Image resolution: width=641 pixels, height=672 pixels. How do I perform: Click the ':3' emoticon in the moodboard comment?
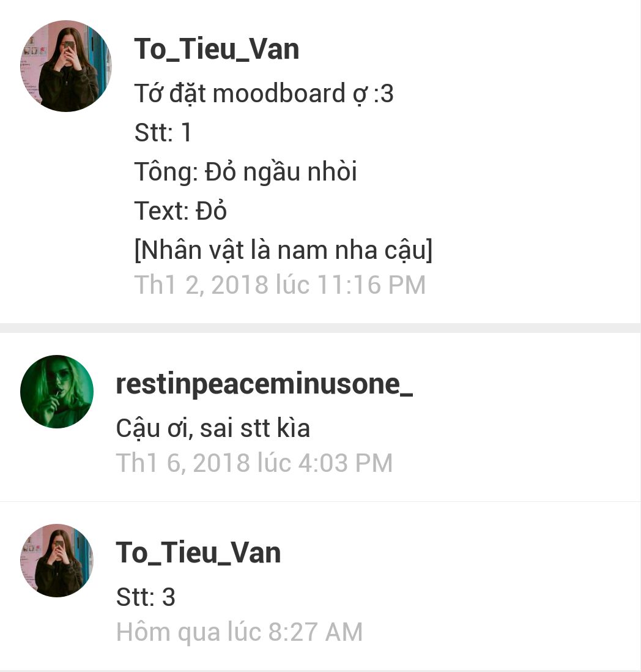(383, 94)
